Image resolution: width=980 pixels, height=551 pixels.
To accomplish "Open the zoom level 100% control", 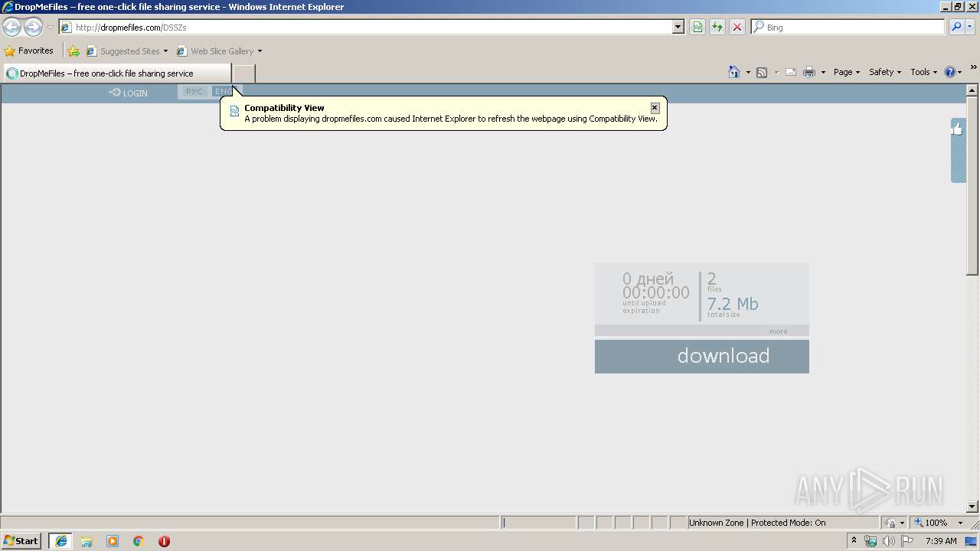I will pos(931,523).
